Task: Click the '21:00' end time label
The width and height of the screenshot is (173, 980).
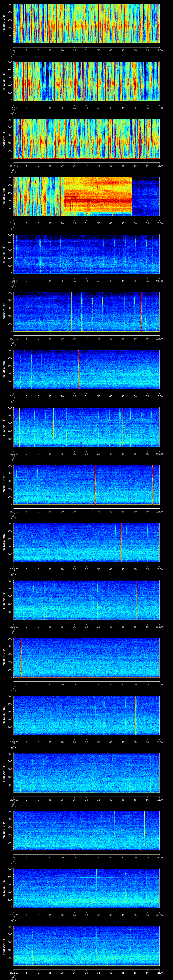Action: point(159,281)
